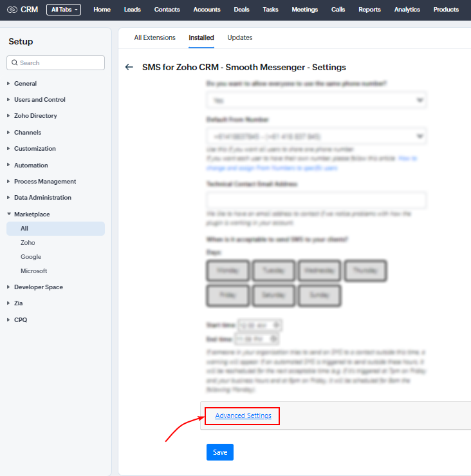Image resolution: width=471 pixels, height=476 pixels.
Task: Switch to the Updates tab
Action: [x=239, y=37]
